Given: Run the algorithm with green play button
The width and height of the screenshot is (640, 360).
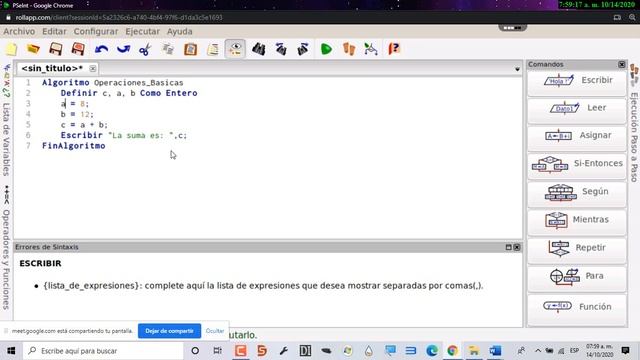Looking at the screenshot, I should click(326, 49).
